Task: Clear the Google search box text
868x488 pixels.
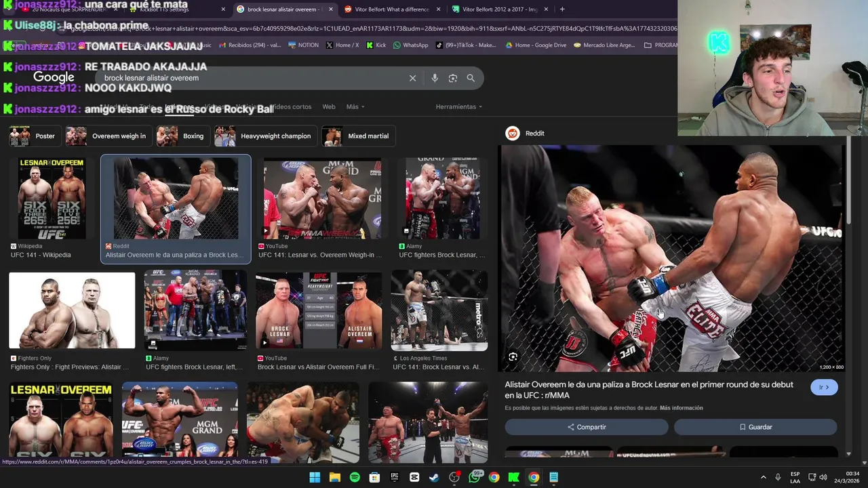Action: coord(412,78)
